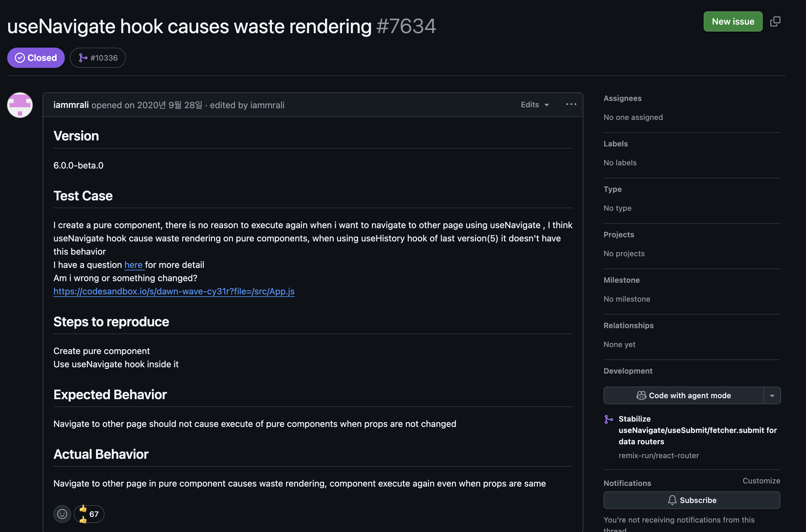Open the iammrali author profile link
The height and width of the screenshot is (532, 806).
(71, 105)
